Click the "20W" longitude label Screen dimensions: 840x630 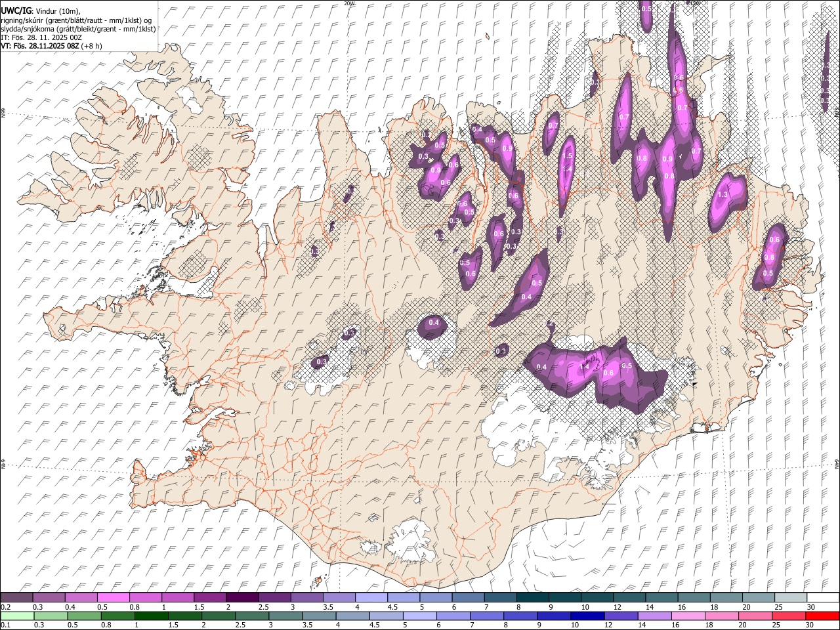[x=349, y=3]
